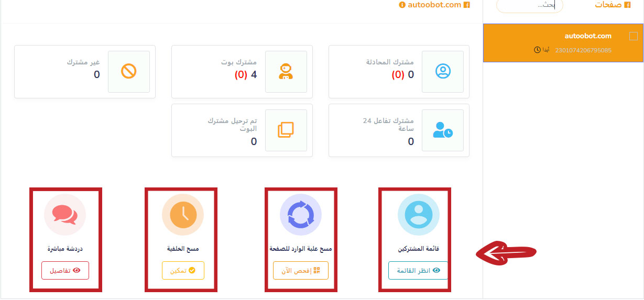Click the live chat speech bubbles icon
Screen dimensions: 644x300
[x=64, y=215]
